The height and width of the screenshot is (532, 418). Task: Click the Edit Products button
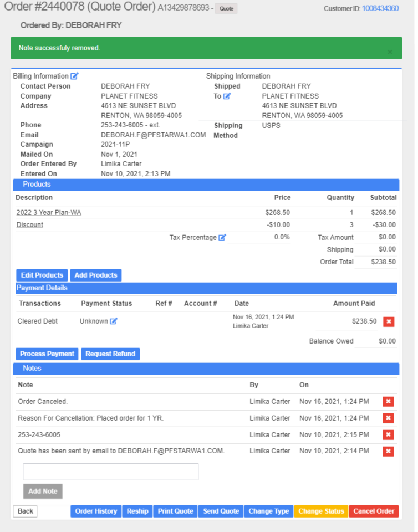(42, 275)
